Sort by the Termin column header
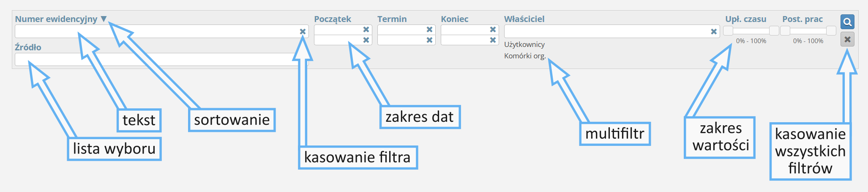868x192 pixels. point(392,19)
